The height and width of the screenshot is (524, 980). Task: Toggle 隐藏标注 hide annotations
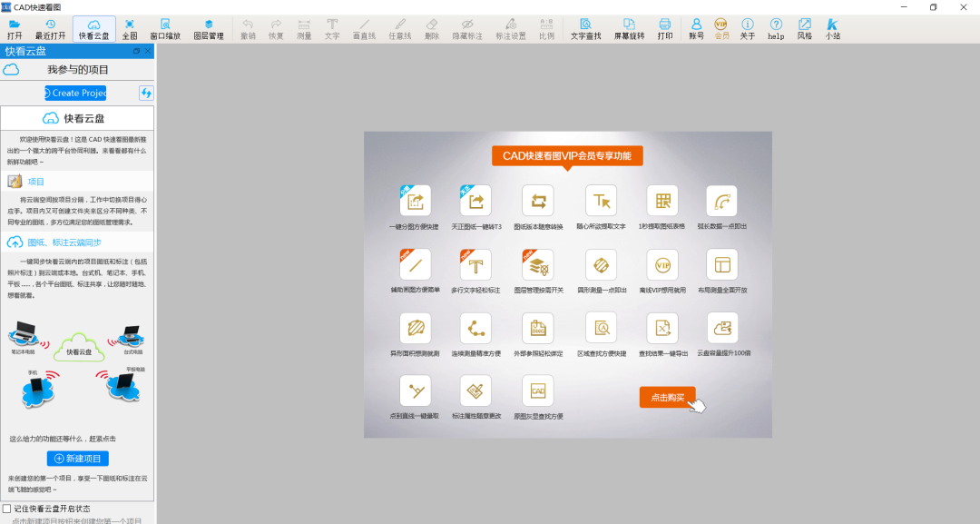467,29
